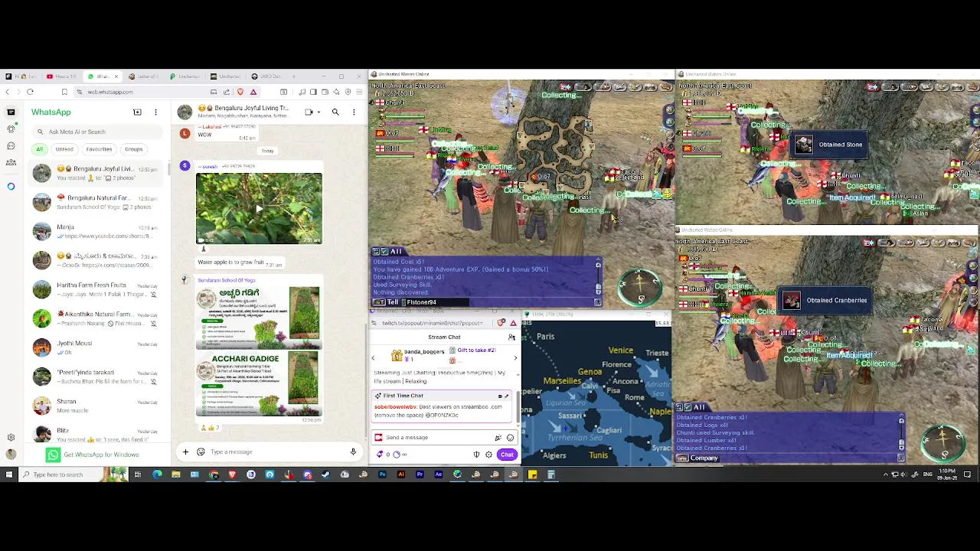The image size is (980, 551).
Task: Open browser hamburger menu
Action: pyautogui.click(x=359, y=92)
